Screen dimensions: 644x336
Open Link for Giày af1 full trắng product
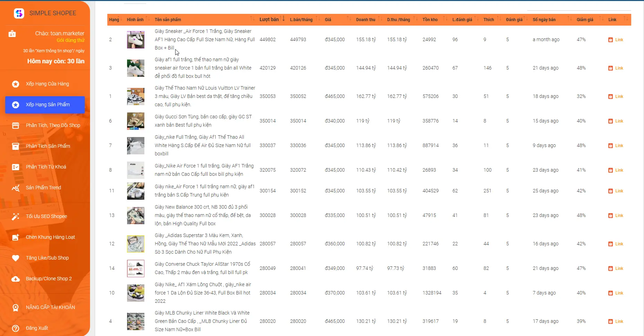click(x=616, y=68)
